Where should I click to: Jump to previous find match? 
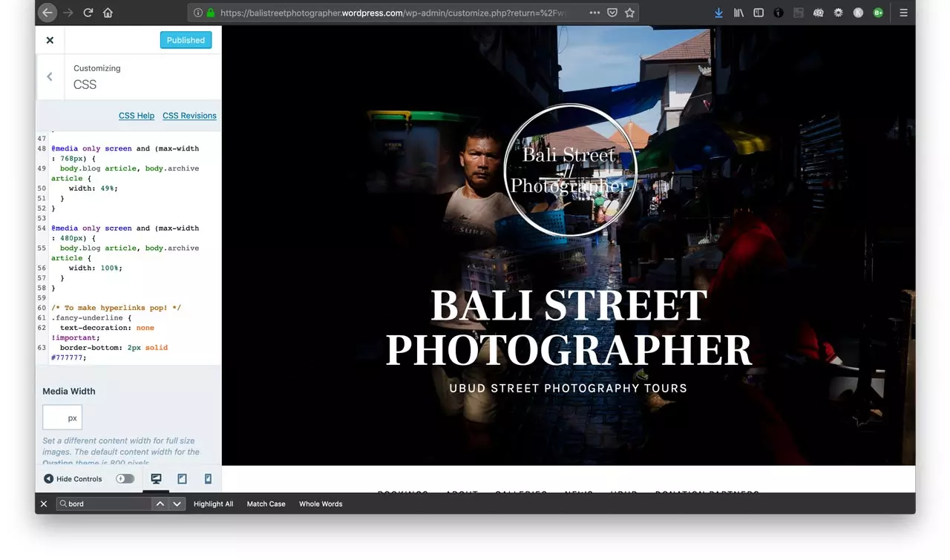160,504
